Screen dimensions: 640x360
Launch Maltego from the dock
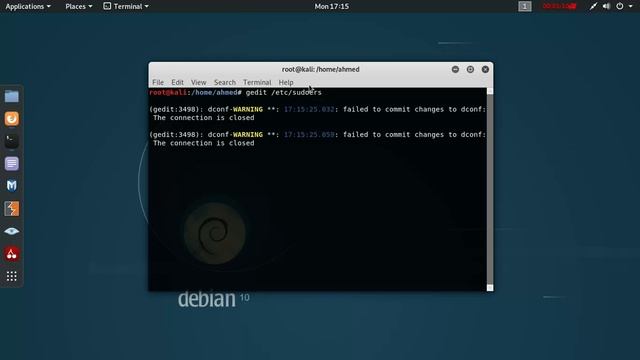coord(11,186)
